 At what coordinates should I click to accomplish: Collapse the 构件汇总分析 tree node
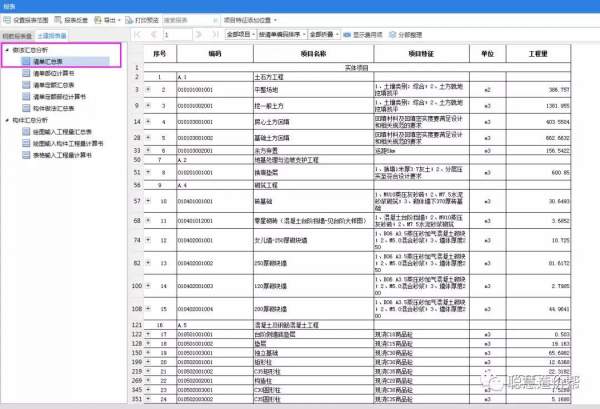7,120
